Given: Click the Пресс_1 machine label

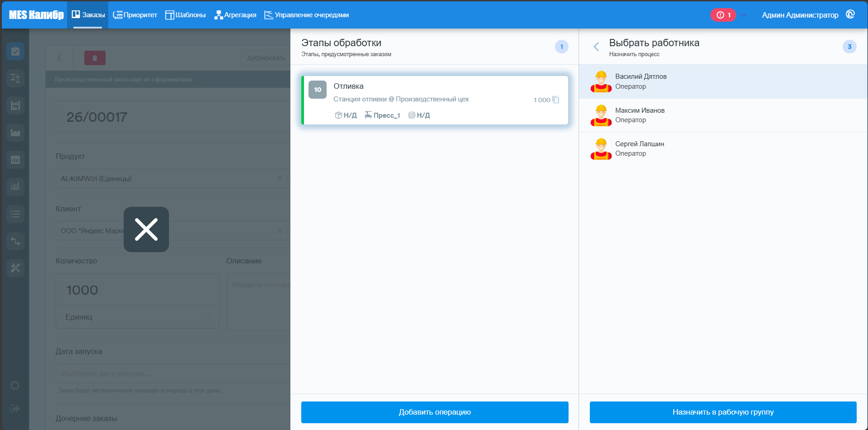Looking at the screenshot, I should pos(382,115).
